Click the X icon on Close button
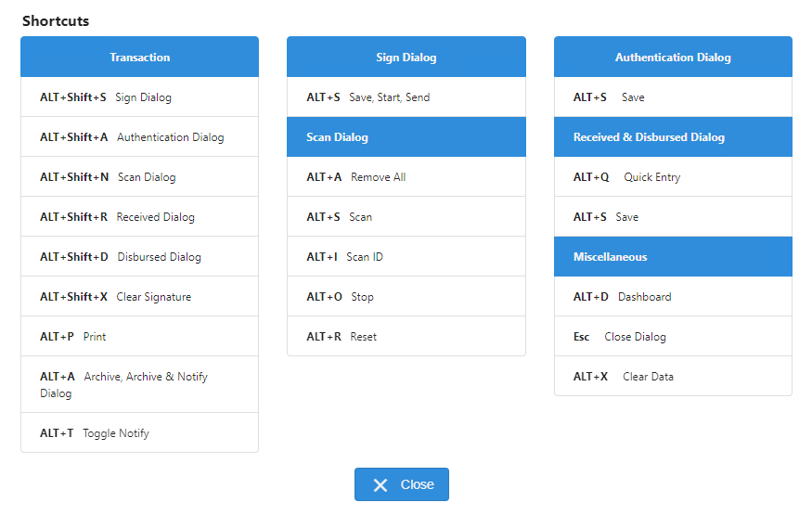The height and width of the screenshot is (515, 812). tap(380, 485)
